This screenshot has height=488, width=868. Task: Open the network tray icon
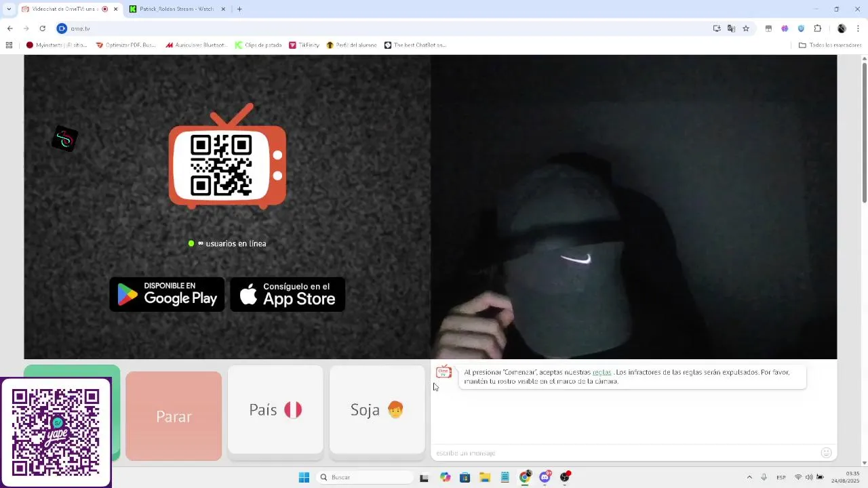(x=798, y=477)
